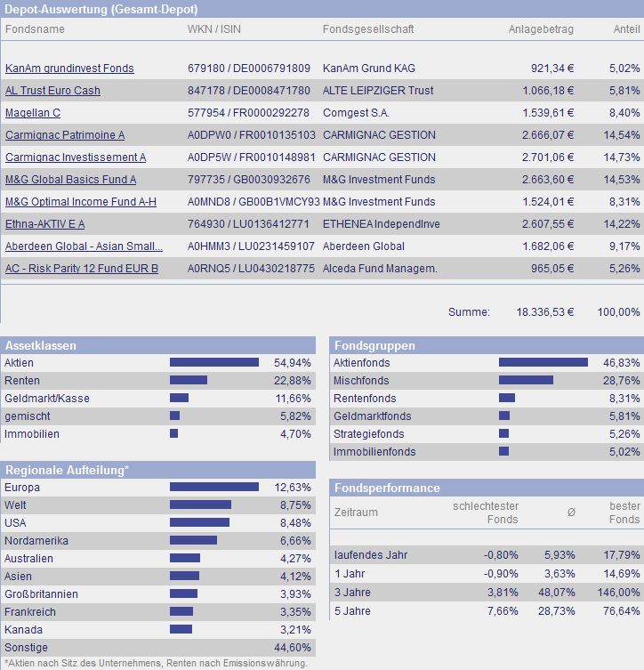Select the Carmignac Investissement A link
This screenshot has width=644, height=670.
(76, 157)
